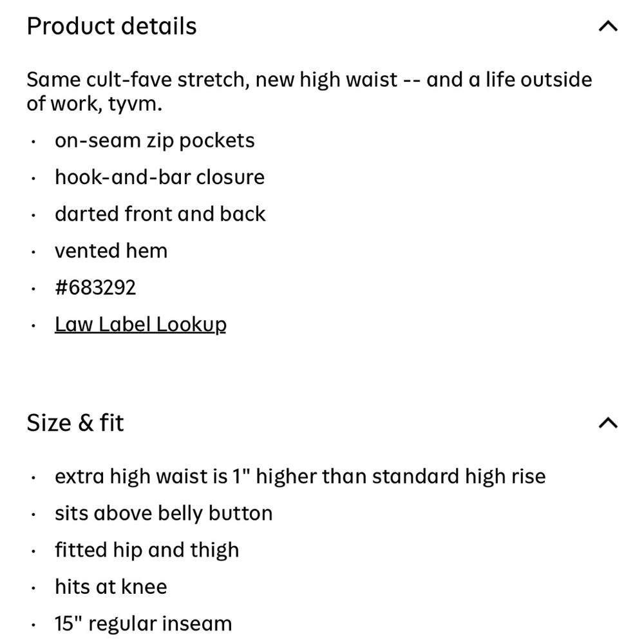Image resolution: width=644 pixels, height=644 pixels.
Task: Click the hits at knee line
Action: point(111,587)
